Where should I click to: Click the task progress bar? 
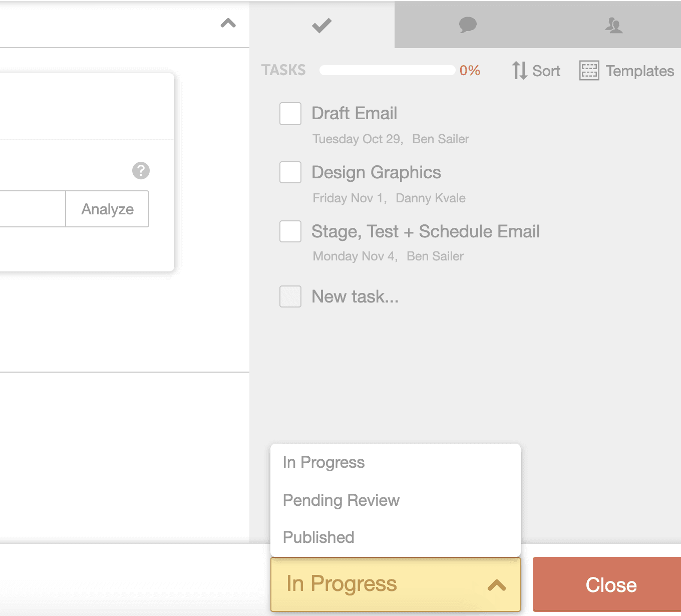coord(387,70)
